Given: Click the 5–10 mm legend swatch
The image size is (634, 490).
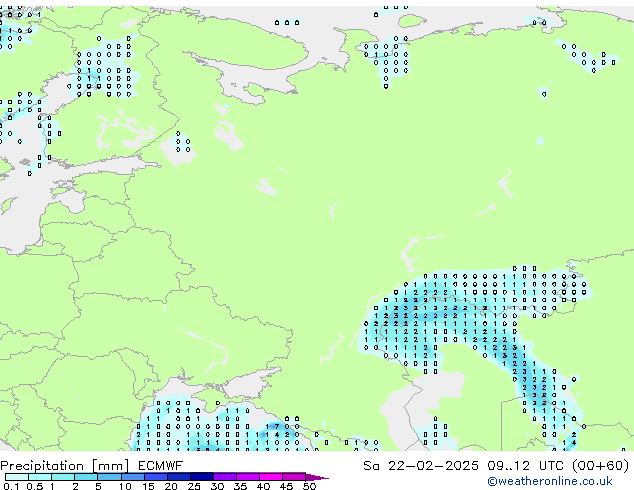Looking at the screenshot, I should point(109,477).
